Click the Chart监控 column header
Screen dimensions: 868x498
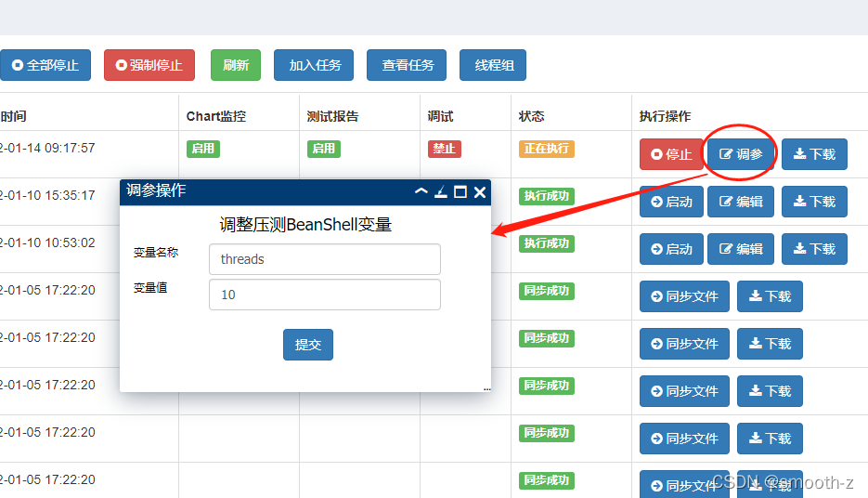pyautogui.click(x=216, y=116)
